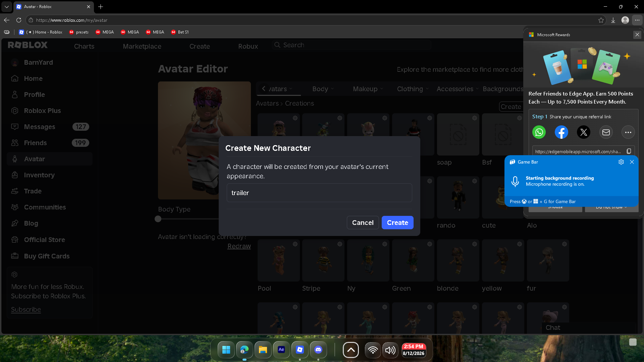644x362 pixels.
Task: Open Charts in the Roblox header
Action: 84,46
